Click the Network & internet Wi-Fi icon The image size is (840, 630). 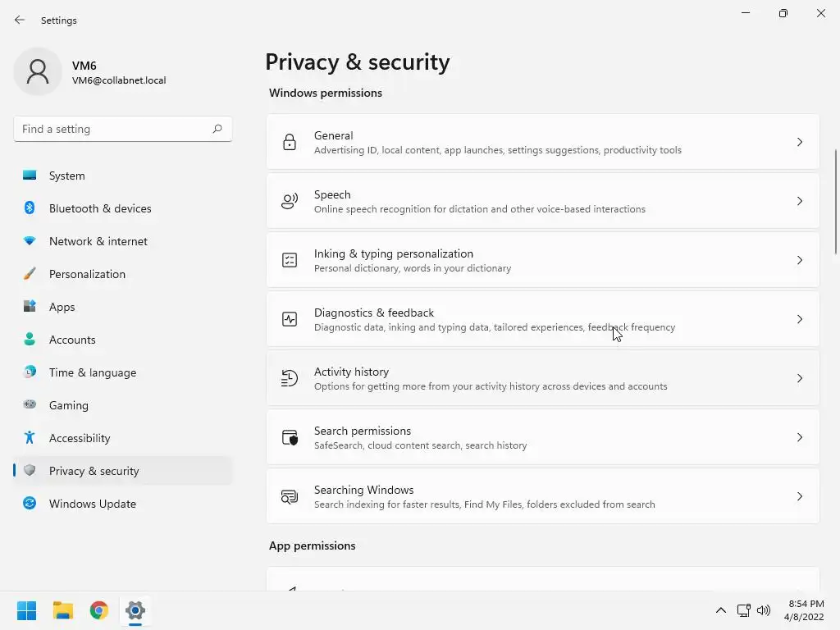(x=30, y=241)
